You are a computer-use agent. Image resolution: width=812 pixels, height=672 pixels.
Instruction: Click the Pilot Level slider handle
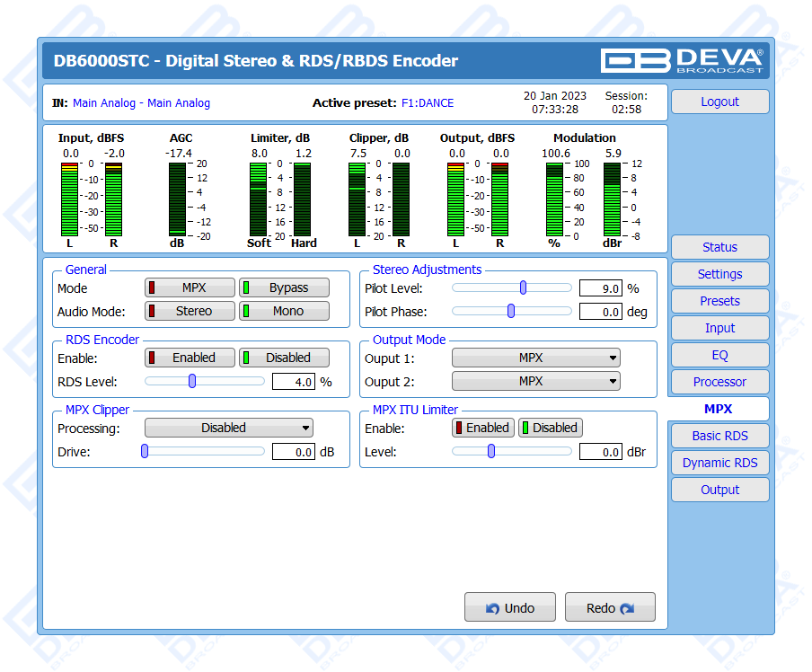[x=523, y=287]
